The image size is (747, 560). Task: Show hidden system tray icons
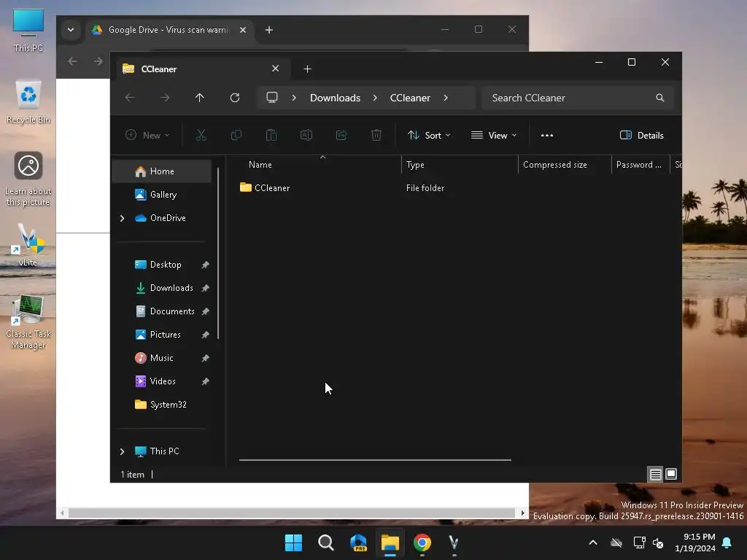593,542
